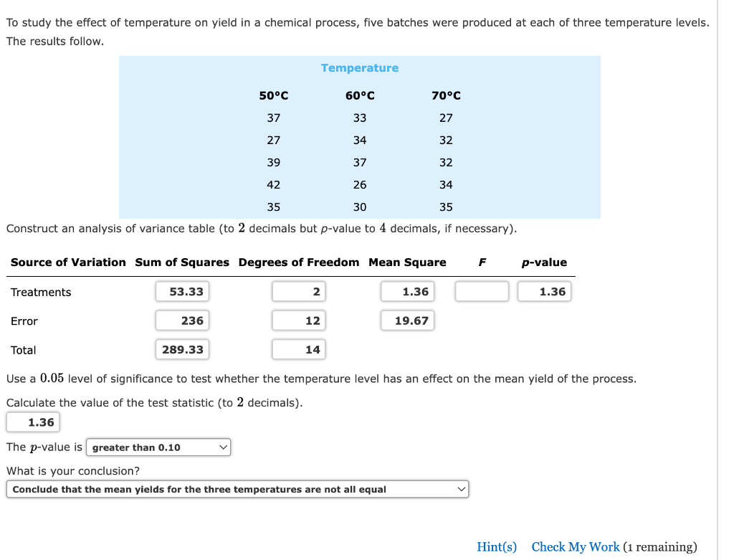Screen dimensions: 734x560
Task: Select the Error Degrees of Freedom field showing 12
Action: [298, 321]
